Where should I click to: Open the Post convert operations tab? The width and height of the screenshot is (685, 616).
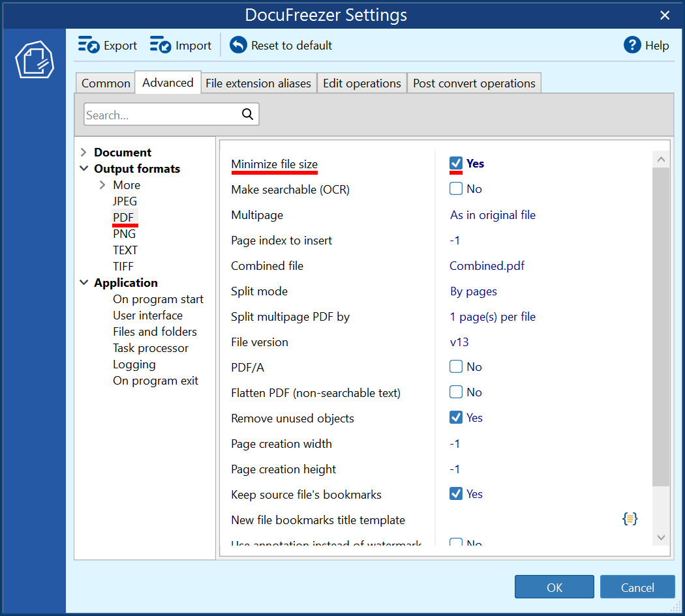coord(474,83)
